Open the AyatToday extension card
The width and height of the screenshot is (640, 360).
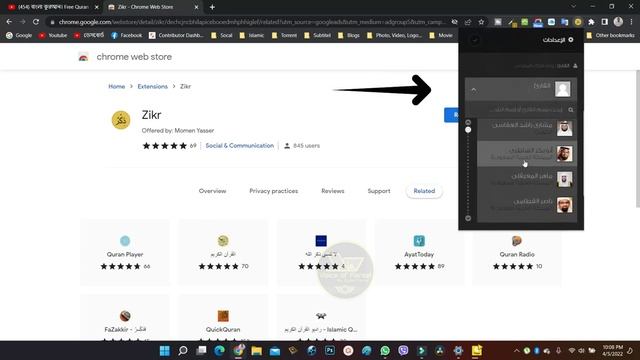[419, 252]
